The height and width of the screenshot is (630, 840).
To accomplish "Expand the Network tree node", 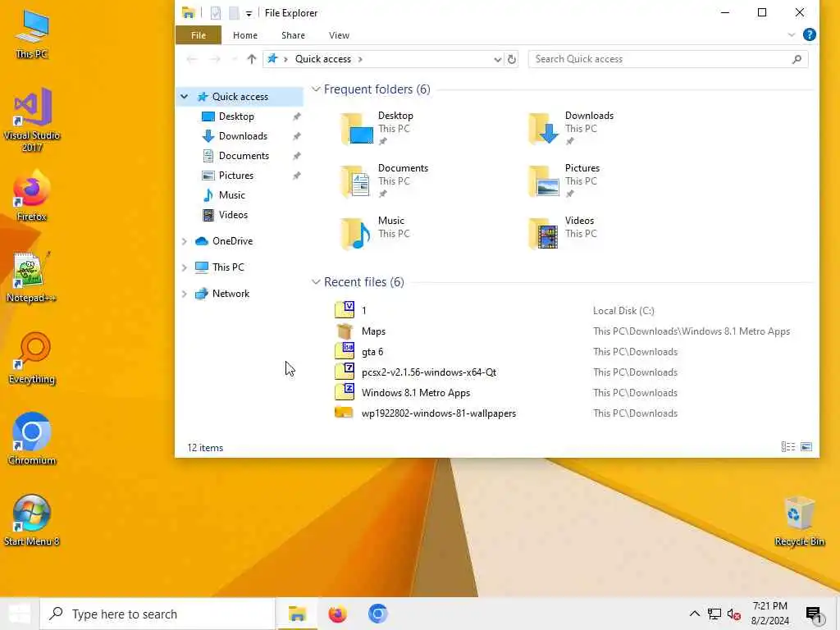I will pyautogui.click(x=185, y=294).
